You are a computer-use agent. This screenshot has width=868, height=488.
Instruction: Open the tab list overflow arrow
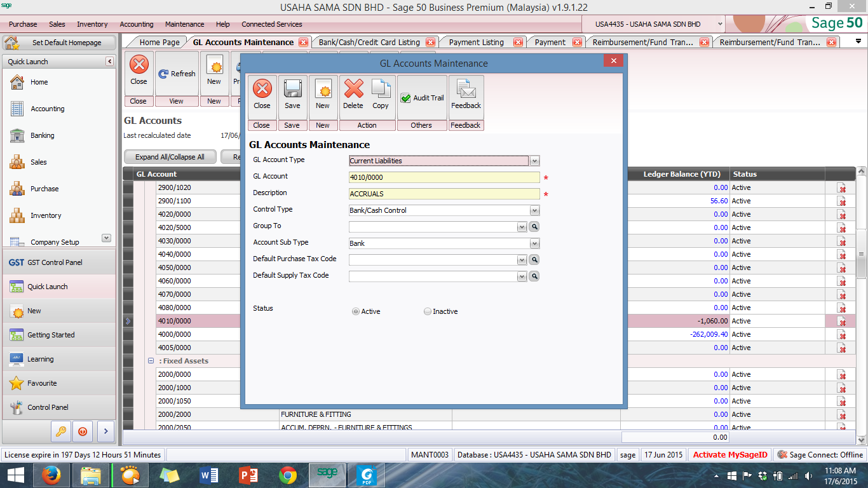[858, 41]
